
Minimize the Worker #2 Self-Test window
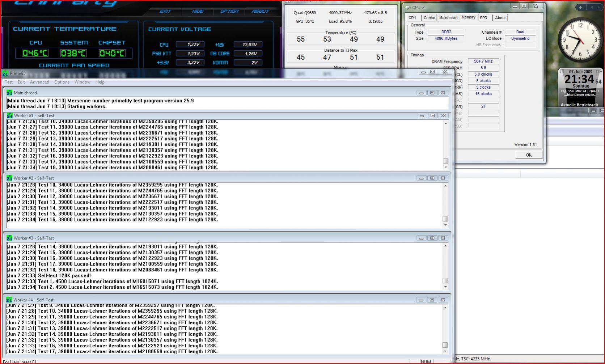point(422,178)
